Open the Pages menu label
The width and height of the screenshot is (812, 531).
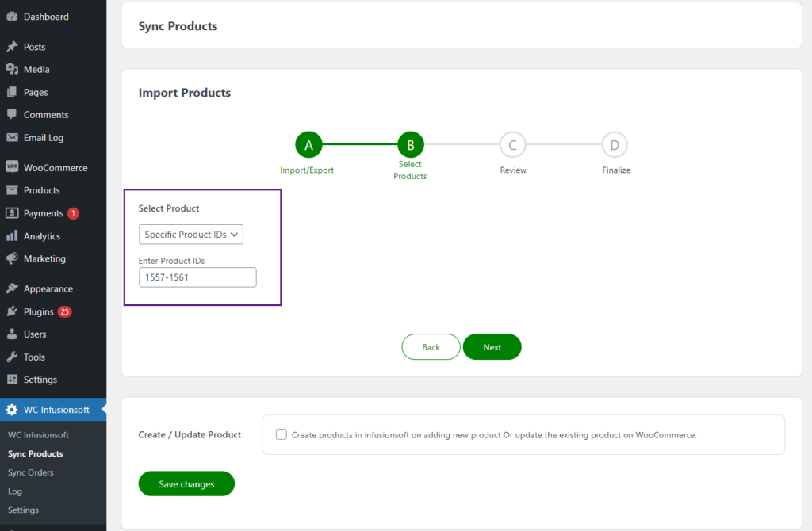[36, 92]
